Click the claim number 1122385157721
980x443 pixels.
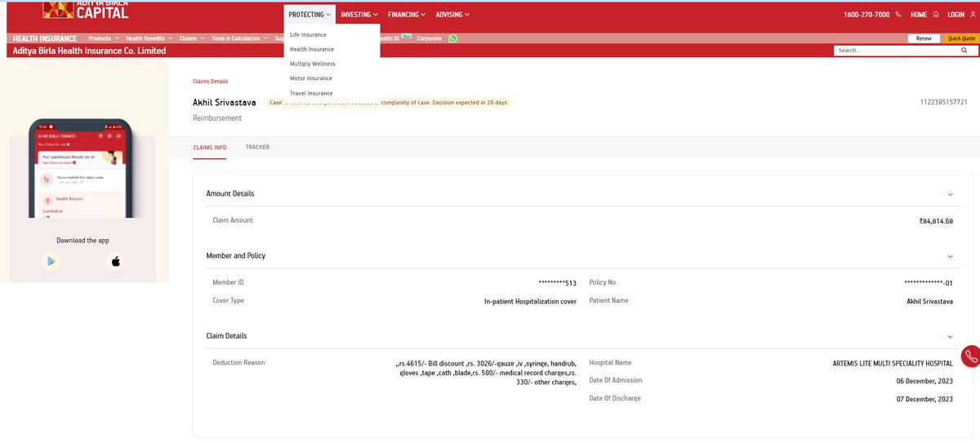click(x=944, y=103)
